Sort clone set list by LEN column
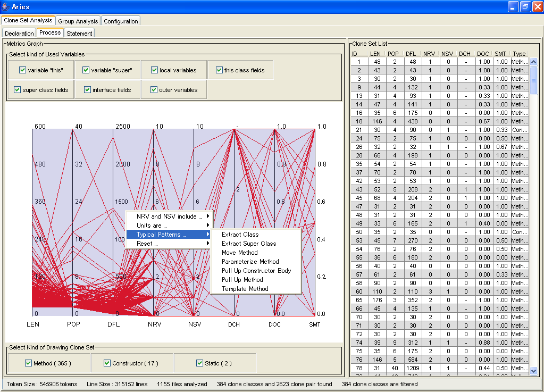This screenshot has height=392, width=544. 375,54
